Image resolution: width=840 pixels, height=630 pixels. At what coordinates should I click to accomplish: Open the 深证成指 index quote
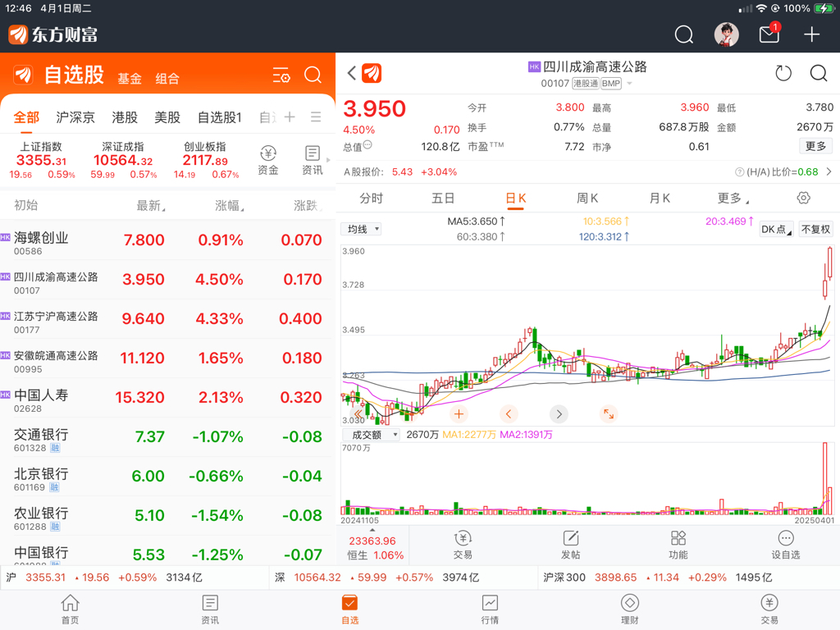123,160
